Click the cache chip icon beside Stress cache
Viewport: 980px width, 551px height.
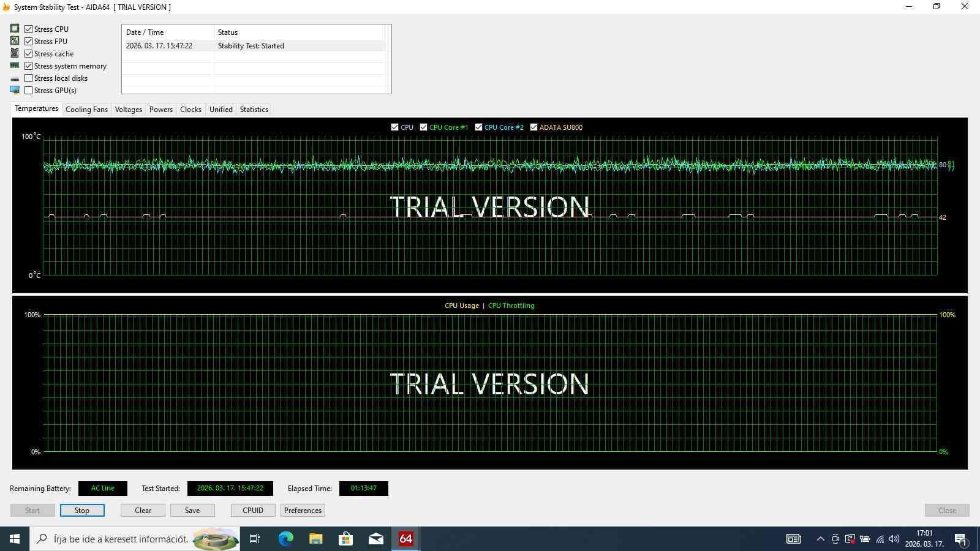click(x=15, y=53)
